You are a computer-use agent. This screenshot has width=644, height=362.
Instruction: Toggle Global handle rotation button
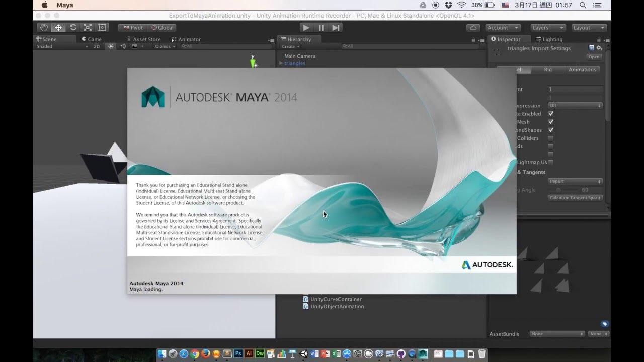(162, 28)
